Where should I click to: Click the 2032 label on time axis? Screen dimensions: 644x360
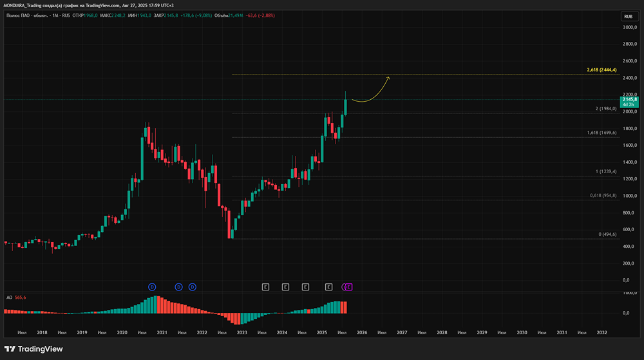(x=601, y=332)
